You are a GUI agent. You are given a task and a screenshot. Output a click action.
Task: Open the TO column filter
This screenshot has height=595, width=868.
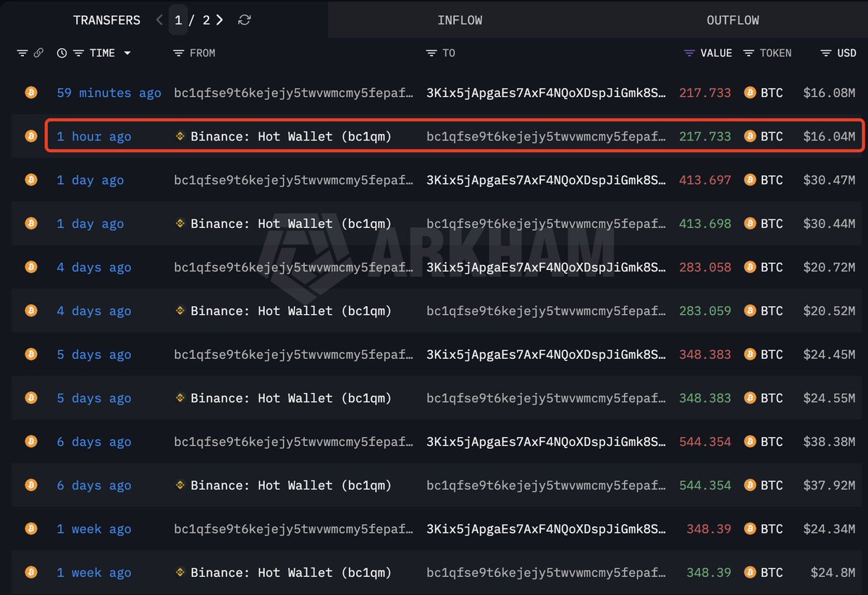tap(431, 53)
